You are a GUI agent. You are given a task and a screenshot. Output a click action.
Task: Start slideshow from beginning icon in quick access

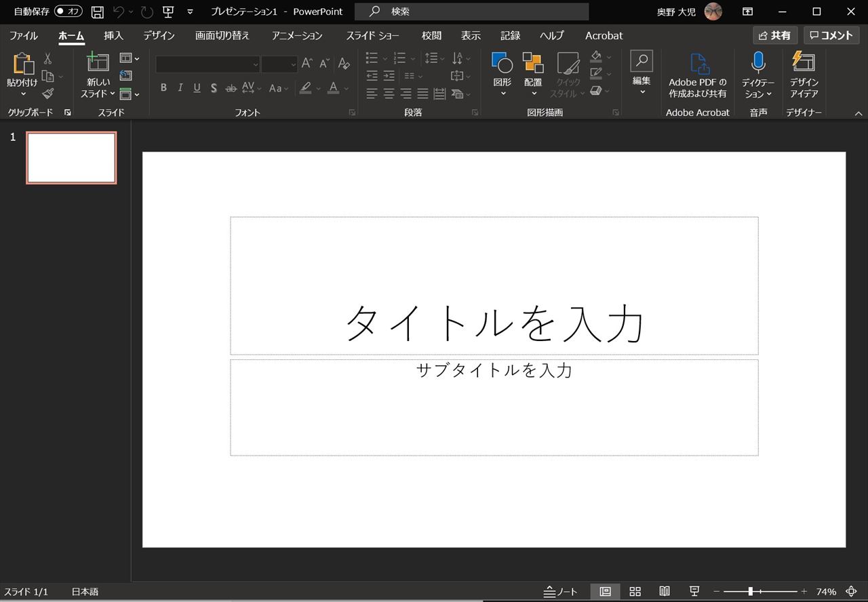pos(168,12)
